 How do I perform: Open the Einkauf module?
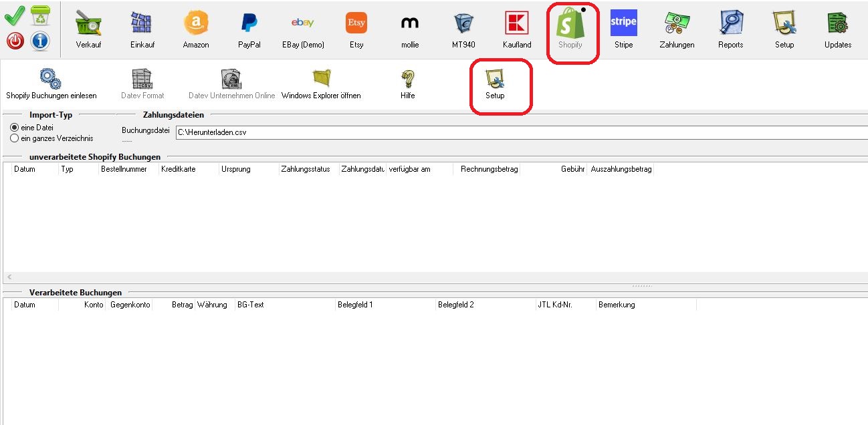(x=142, y=29)
